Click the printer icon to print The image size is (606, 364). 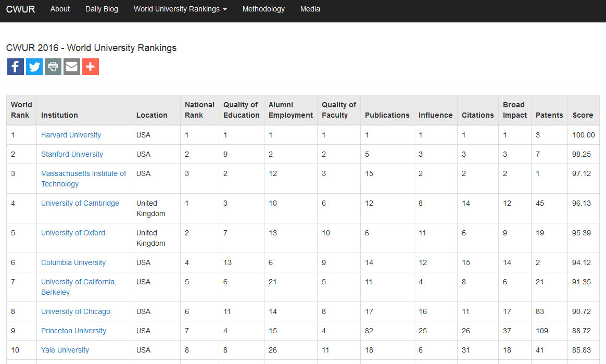53,67
